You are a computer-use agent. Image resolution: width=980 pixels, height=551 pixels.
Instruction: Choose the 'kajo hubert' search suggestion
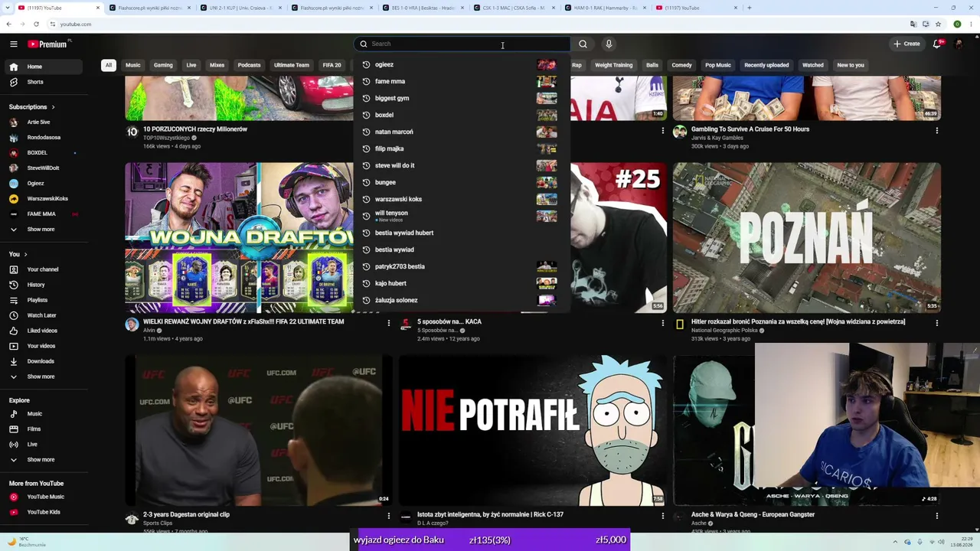click(462, 283)
